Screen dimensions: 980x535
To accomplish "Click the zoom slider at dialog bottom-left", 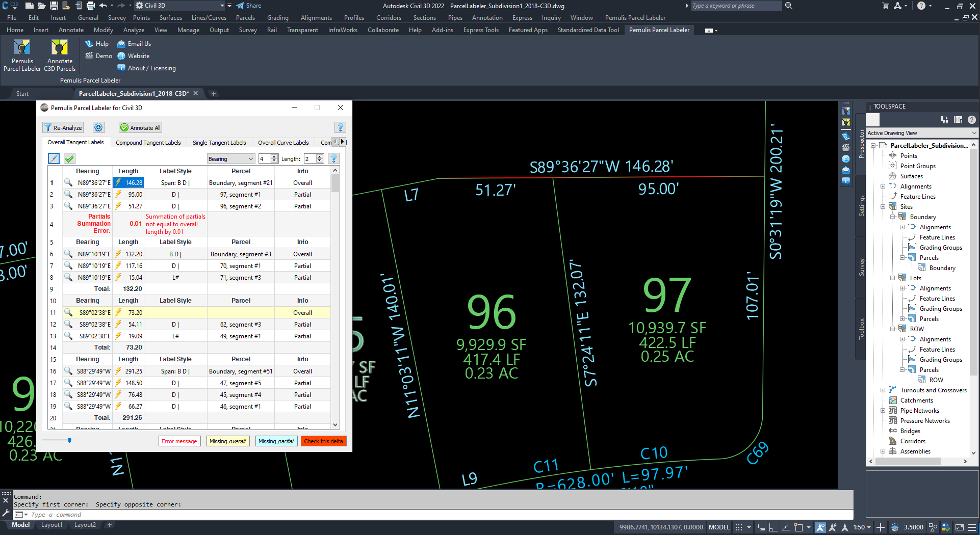I will tap(69, 441).
